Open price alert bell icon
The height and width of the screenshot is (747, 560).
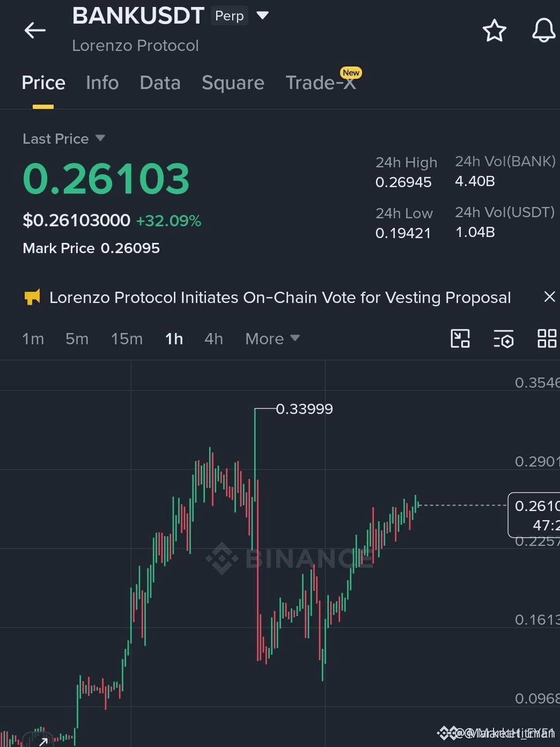(543, 31)
